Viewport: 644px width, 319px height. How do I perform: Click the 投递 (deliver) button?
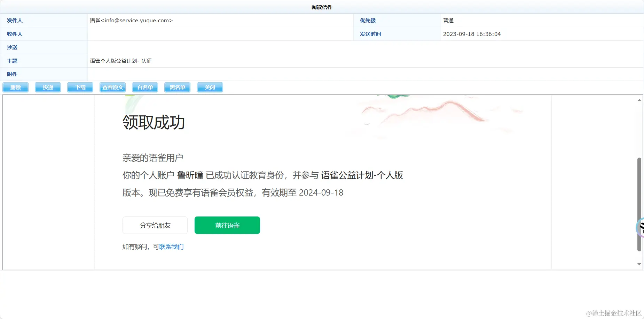(48, 88)
